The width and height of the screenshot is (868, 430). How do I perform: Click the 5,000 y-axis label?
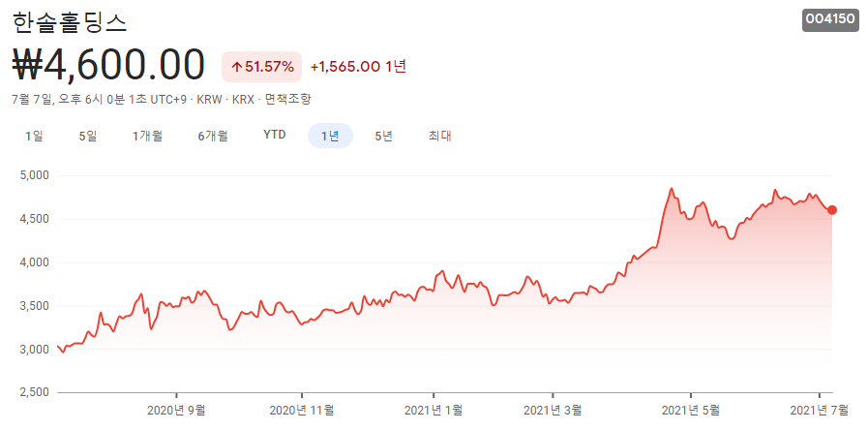36,175
